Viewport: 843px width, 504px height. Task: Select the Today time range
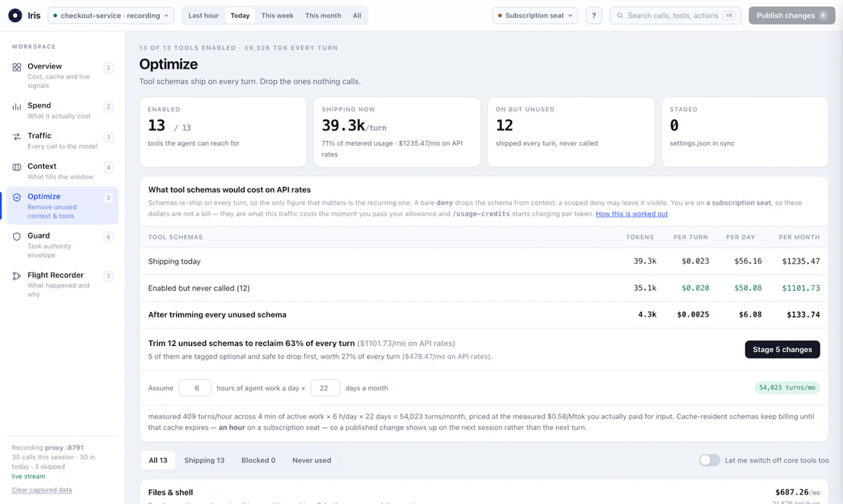240,16
